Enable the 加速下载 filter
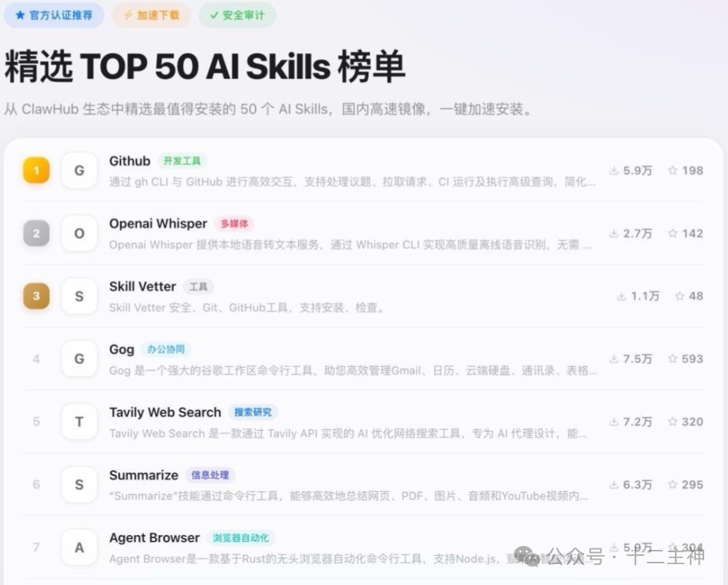 pos(151,15)
